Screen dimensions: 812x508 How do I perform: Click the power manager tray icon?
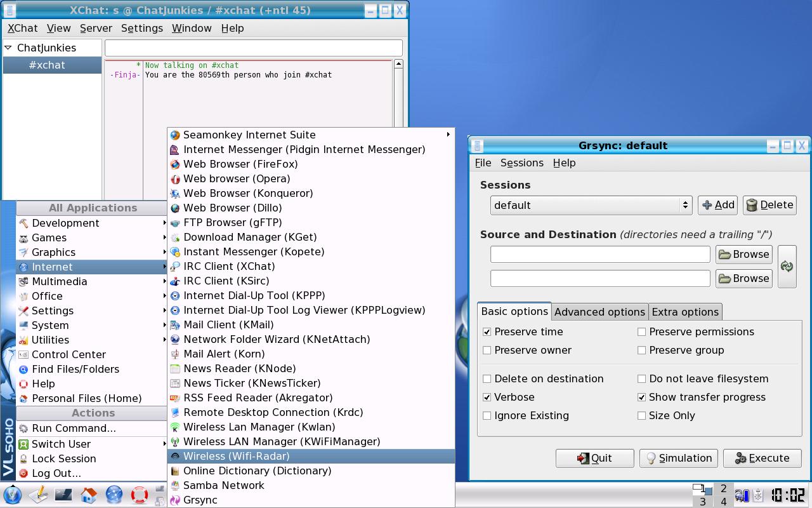click(x=741, y=495)
